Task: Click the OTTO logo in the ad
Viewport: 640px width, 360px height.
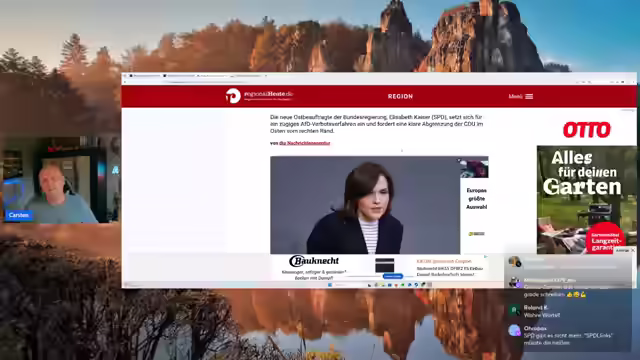Action: [x=587, y=130]
